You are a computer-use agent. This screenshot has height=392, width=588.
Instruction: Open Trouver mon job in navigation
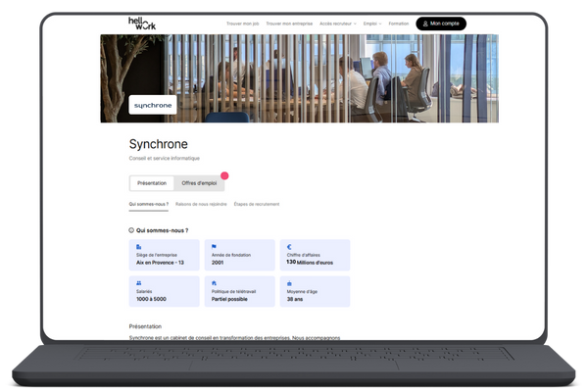pyautogui.click(x=243, y=24)
